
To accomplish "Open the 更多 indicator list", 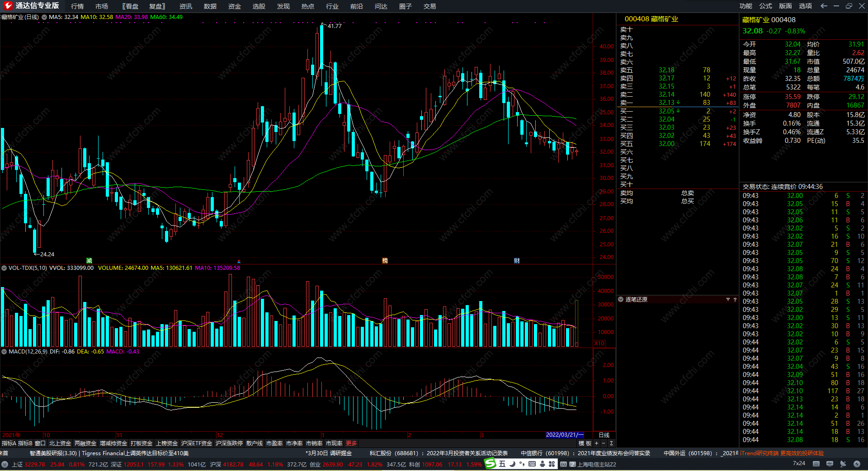I will (351, 443).
